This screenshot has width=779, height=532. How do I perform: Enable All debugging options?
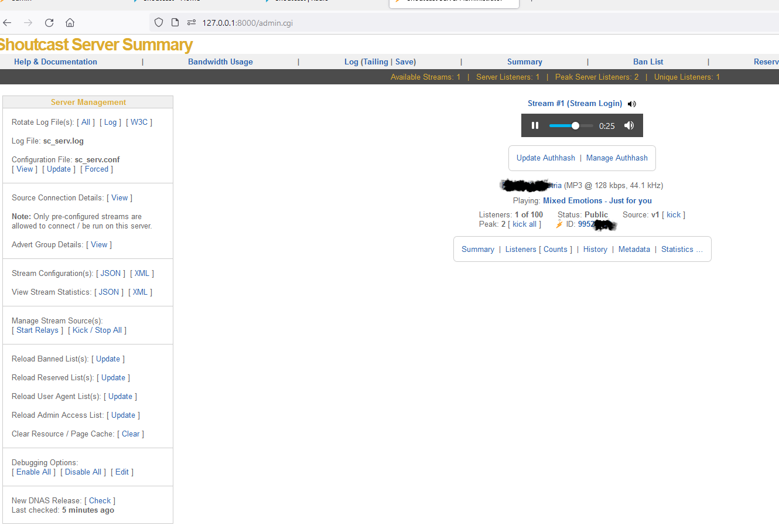33,472
